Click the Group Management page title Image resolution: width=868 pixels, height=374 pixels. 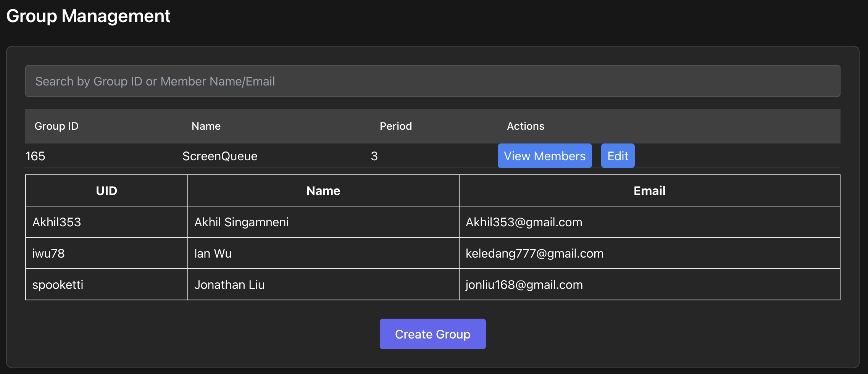click(x=89, y=16)
